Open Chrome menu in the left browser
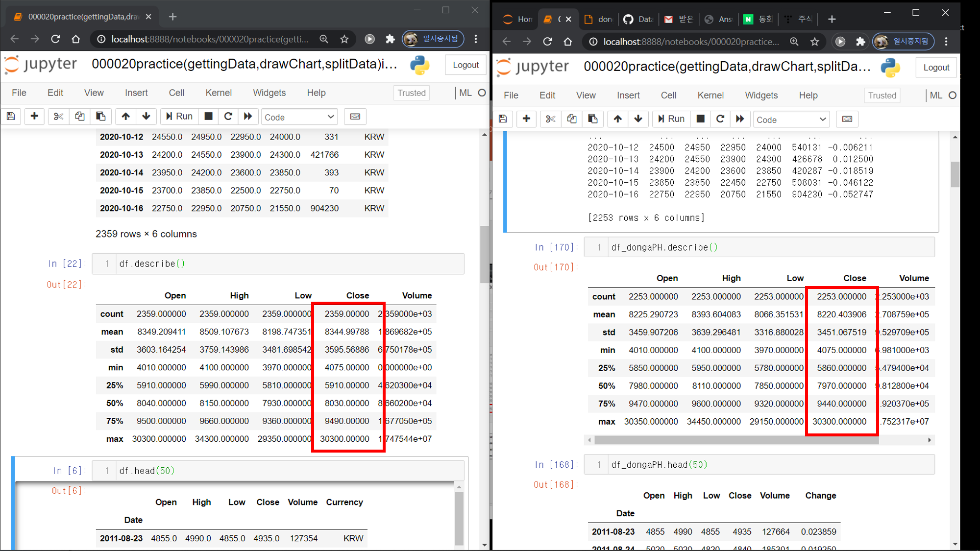 pos(476,39)
